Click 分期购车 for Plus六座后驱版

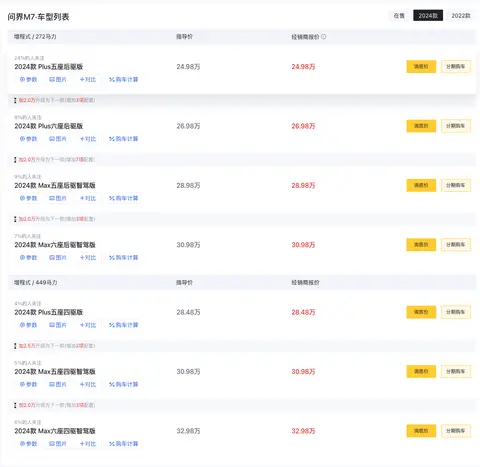(456, 126)
